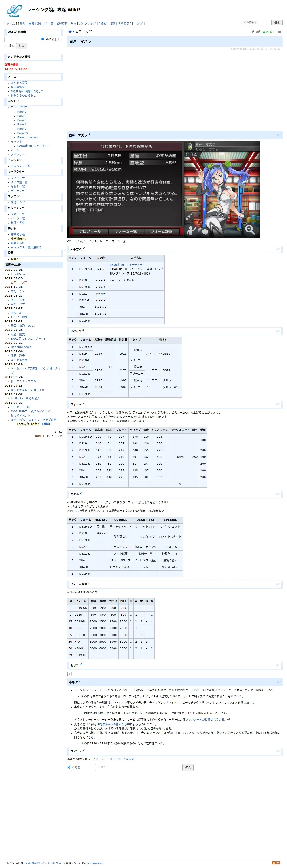Open the 添付 menu link

pyautogui.click(x=40, y=24)
